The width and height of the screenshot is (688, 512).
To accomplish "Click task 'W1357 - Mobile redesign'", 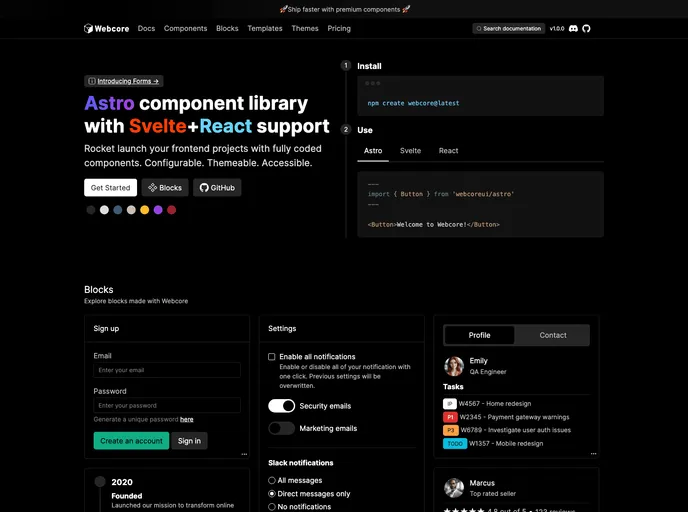I will tap(506, 444).
